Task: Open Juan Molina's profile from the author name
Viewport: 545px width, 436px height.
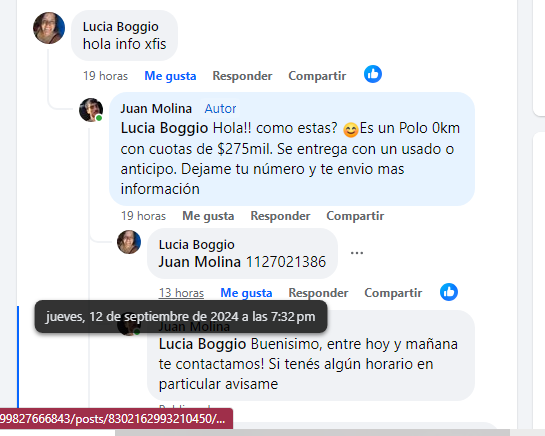Action: 156,108
